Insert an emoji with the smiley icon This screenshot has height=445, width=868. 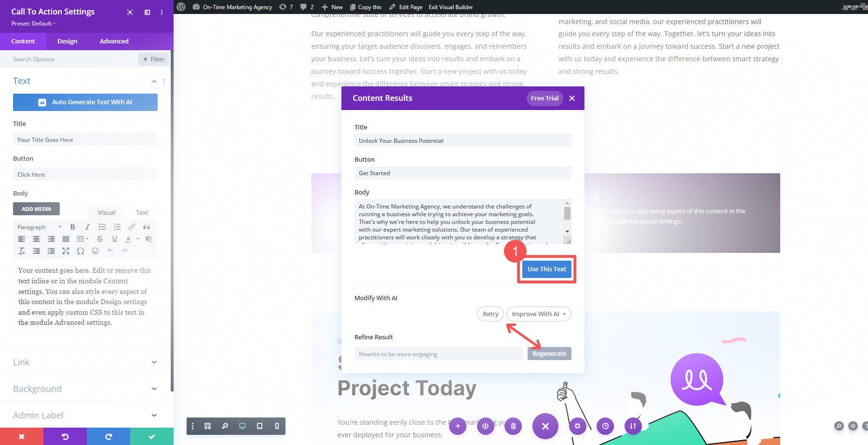click(x=95, y=250)
